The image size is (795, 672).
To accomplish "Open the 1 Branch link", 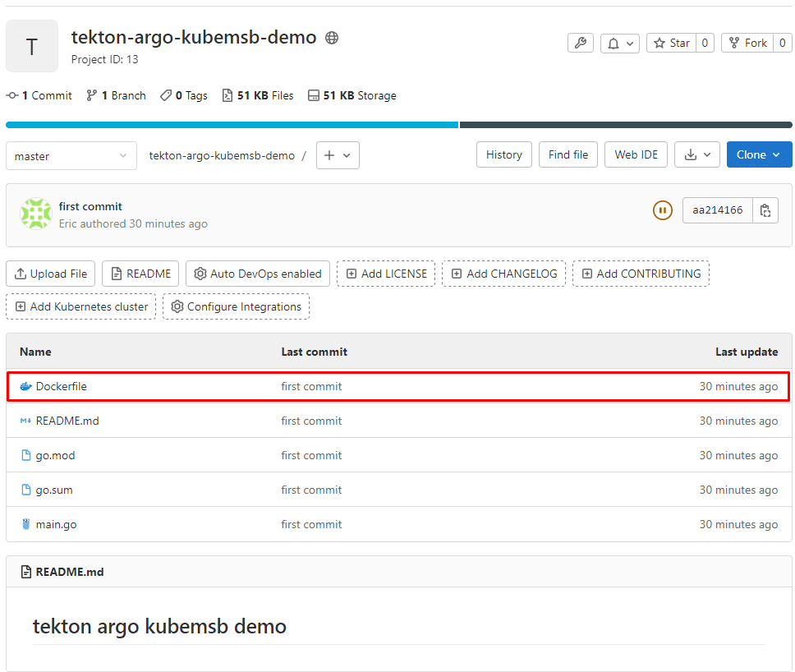I will tap(116, 95).
